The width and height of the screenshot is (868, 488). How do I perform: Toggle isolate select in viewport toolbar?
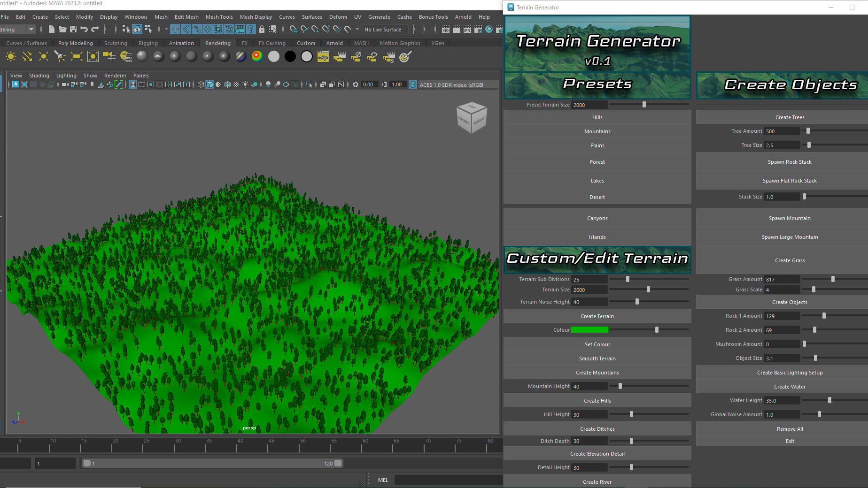click(x=309, y=84)
